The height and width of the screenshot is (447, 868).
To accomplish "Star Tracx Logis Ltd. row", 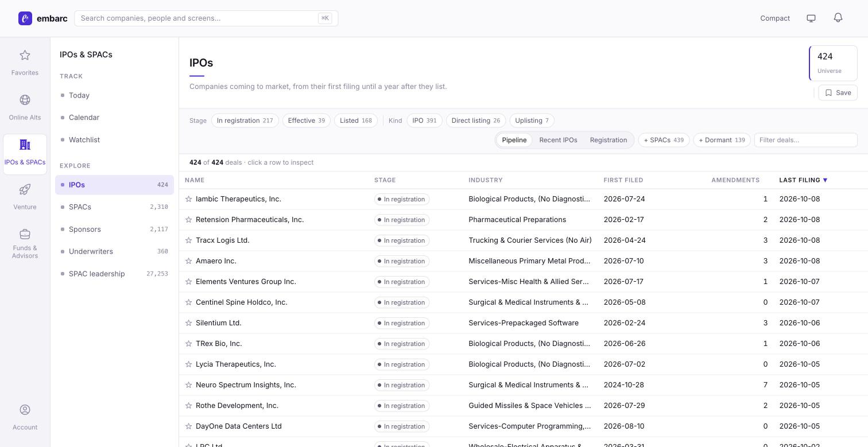I will 188,240.
